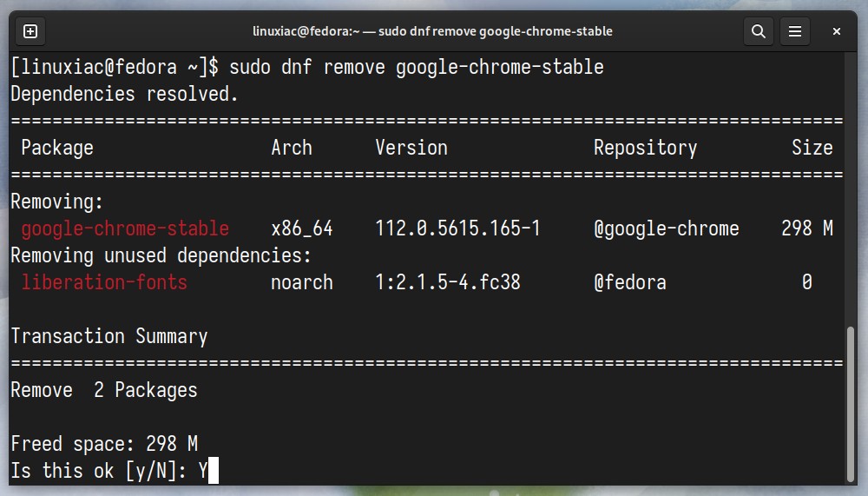The height and width of the screenshot is (496, 868).
Task: Click the Size column header
Action: [x=812, y=148]
